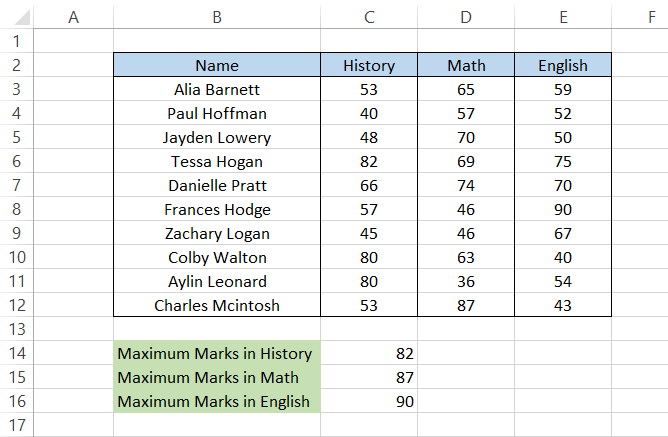Select the Maximum Marks in Math label

point(217,377)
